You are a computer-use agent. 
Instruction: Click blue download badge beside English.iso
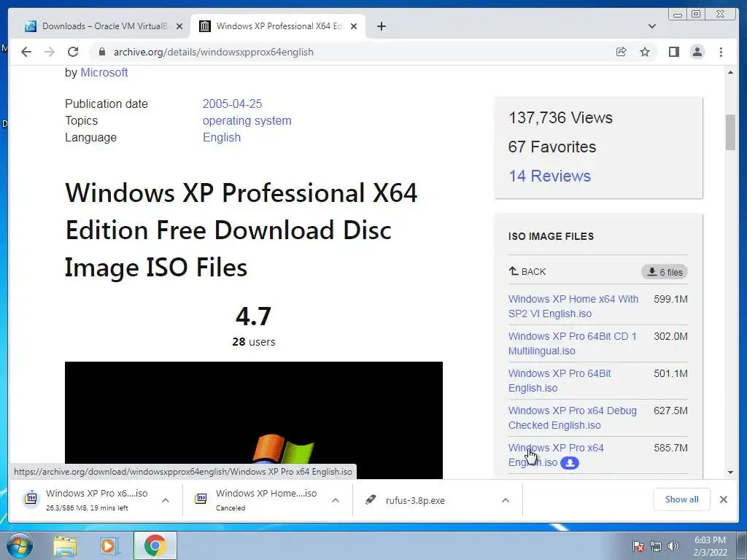[569, 462]
